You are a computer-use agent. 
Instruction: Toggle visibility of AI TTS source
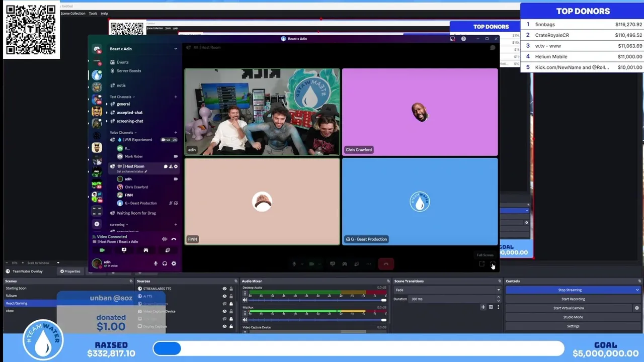224,296
